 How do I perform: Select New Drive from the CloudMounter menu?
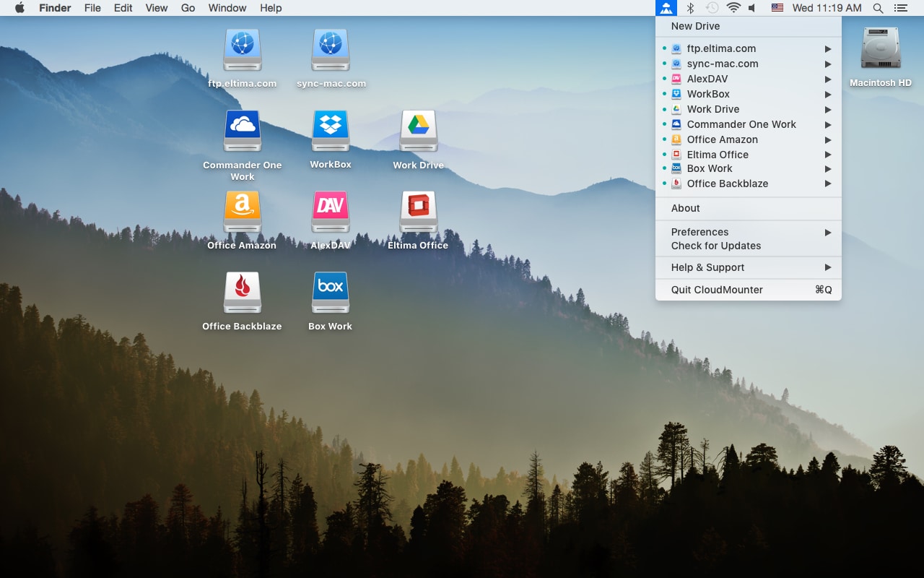[695, 26]
